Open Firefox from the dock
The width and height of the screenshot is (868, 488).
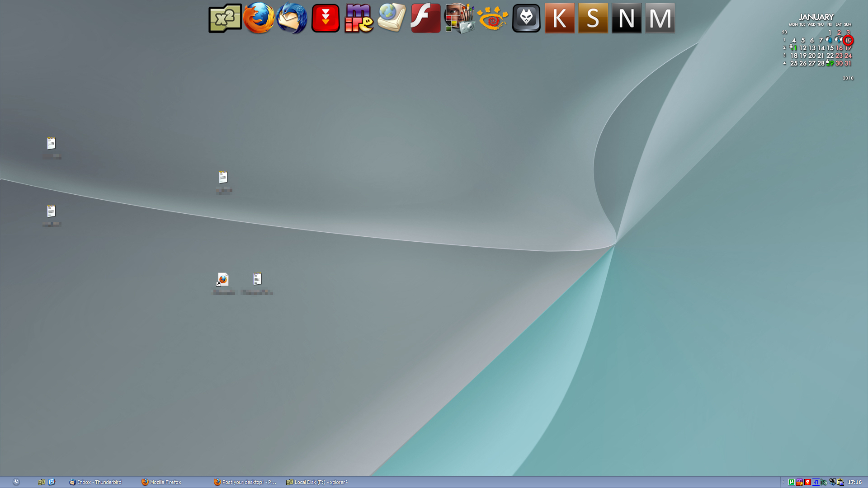tap(259, 19)
